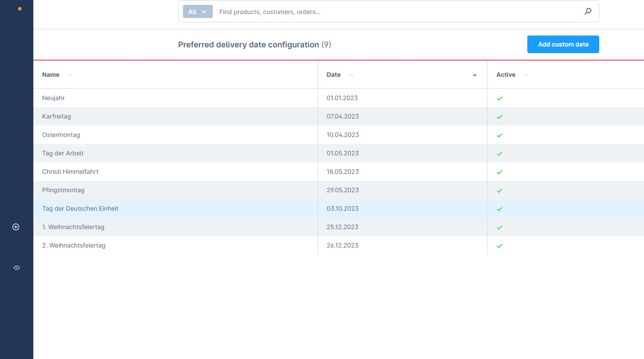Screen dimensions: 644x359
Task: Click the Date column three-dots icon
Action: [x=351, y=75]
